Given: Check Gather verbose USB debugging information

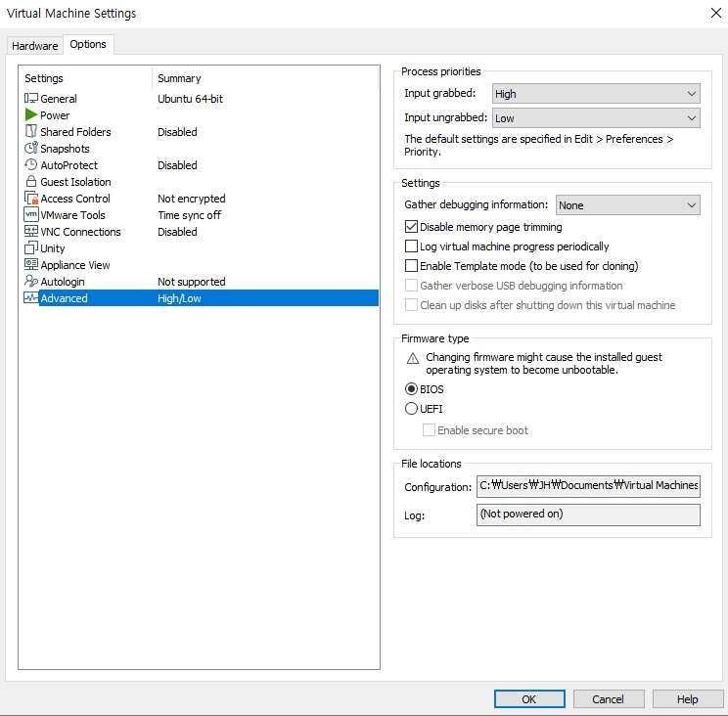Looking at the screenshot, I should click(411, 285).
